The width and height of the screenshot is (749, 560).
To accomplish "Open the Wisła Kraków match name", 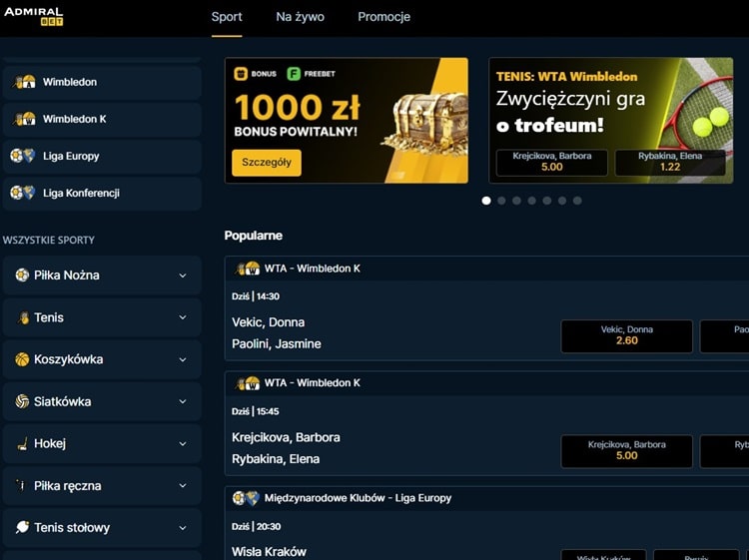I will (269, 552).
